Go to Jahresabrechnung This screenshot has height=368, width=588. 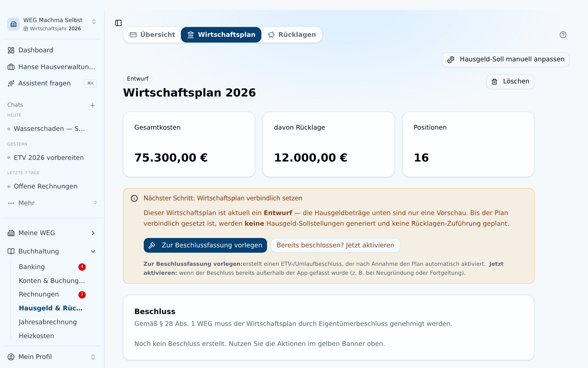point(48,322)
